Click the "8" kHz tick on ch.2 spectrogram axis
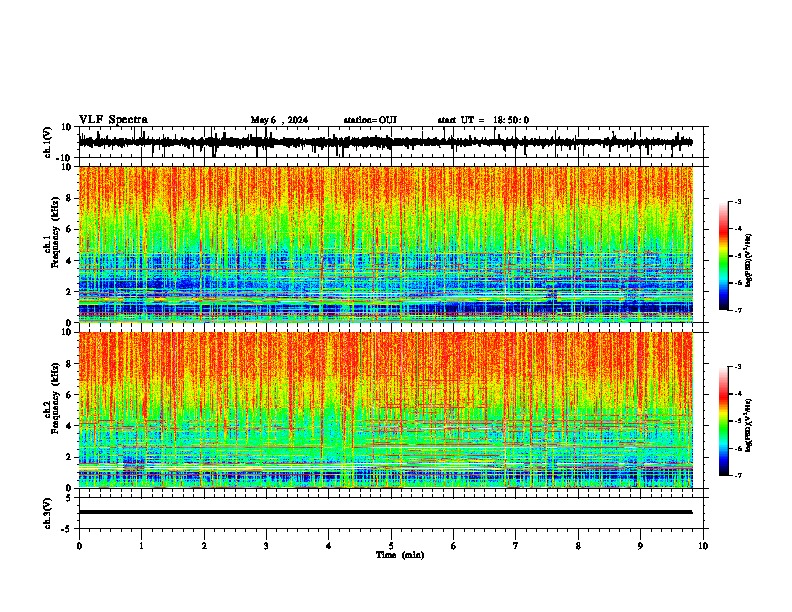This screenshot has width=792, height=612. tap(70, 364)
